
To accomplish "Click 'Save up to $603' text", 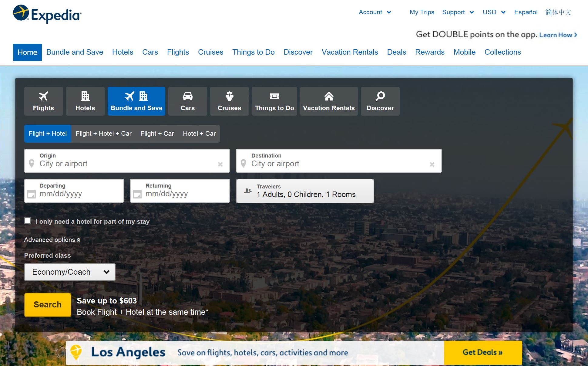I will 107,301.
